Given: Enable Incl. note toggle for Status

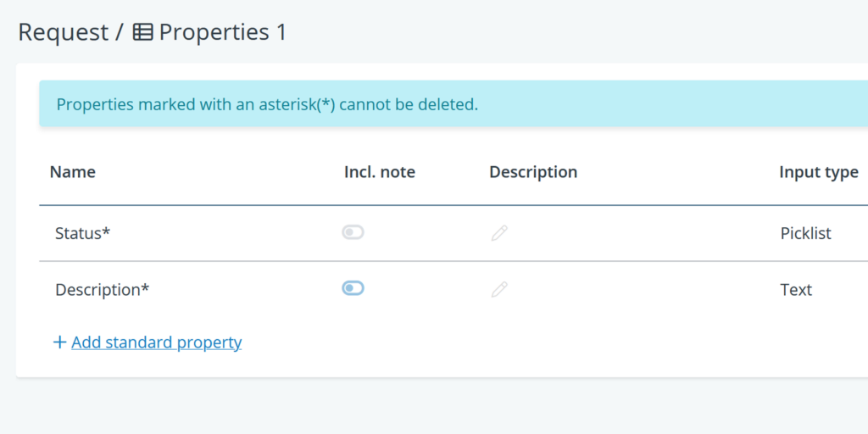Looking at the screenshot, I should click(x=353, y=232).
